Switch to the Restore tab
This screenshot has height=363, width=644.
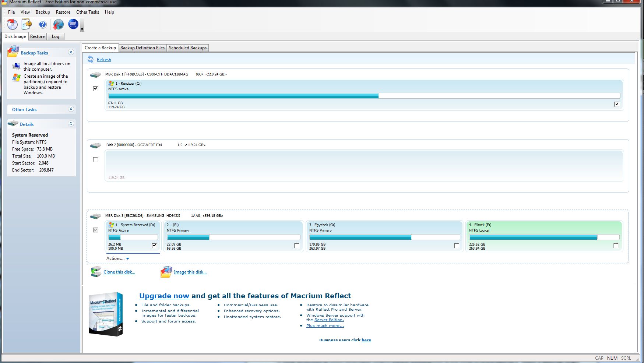click(x=37, y=36)
